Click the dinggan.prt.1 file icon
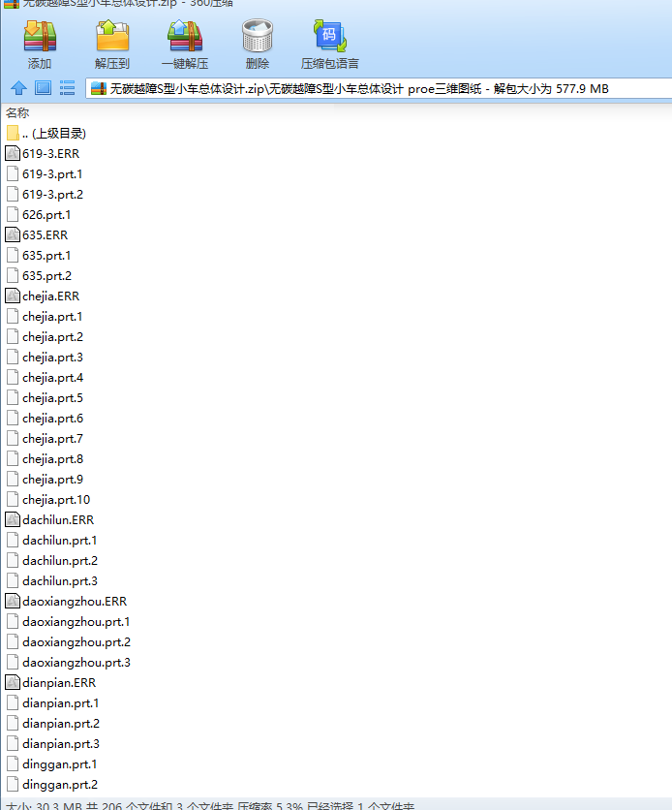 coord(13,764)
